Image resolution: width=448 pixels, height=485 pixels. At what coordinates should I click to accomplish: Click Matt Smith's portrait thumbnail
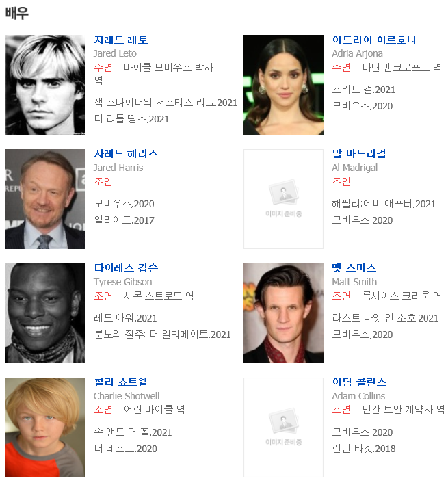[x=283, y=313]
